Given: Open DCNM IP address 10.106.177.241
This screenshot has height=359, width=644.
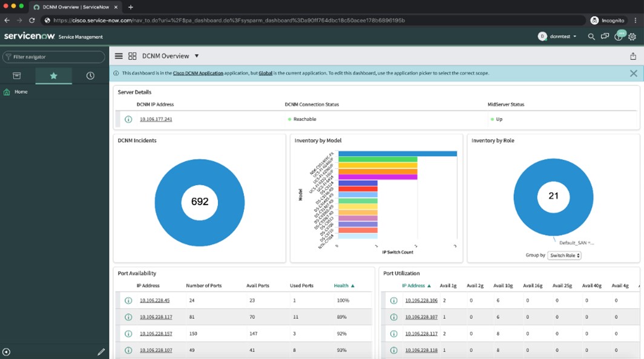Looking at the screenshot, I should click(156, 119).
